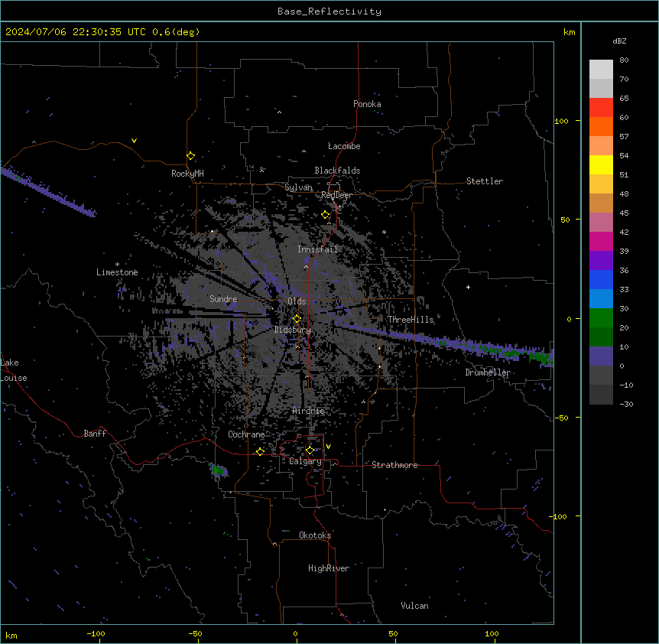Click the yellow 54 dBZ legend swatch
Viewport: 659px width, 644px height.
(x=601, y=164)
